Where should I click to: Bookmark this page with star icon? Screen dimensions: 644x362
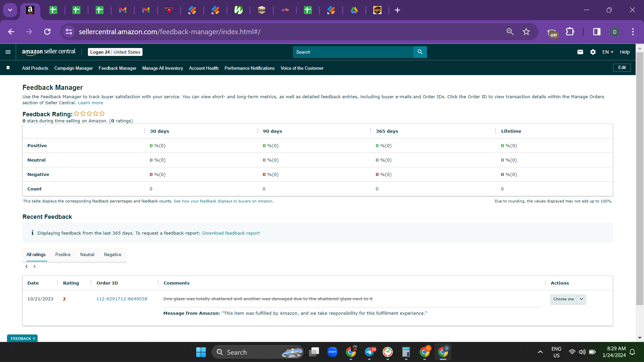tap(526, 32)
